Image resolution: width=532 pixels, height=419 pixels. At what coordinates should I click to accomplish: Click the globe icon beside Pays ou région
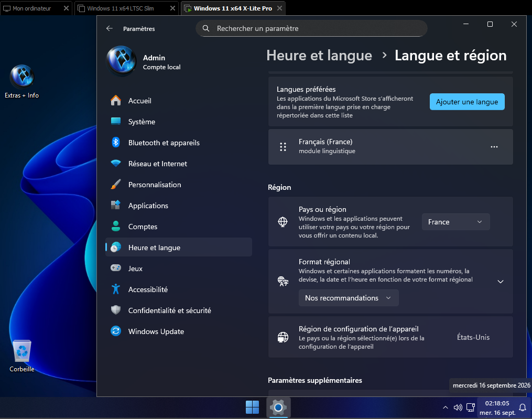coord(283,222)
